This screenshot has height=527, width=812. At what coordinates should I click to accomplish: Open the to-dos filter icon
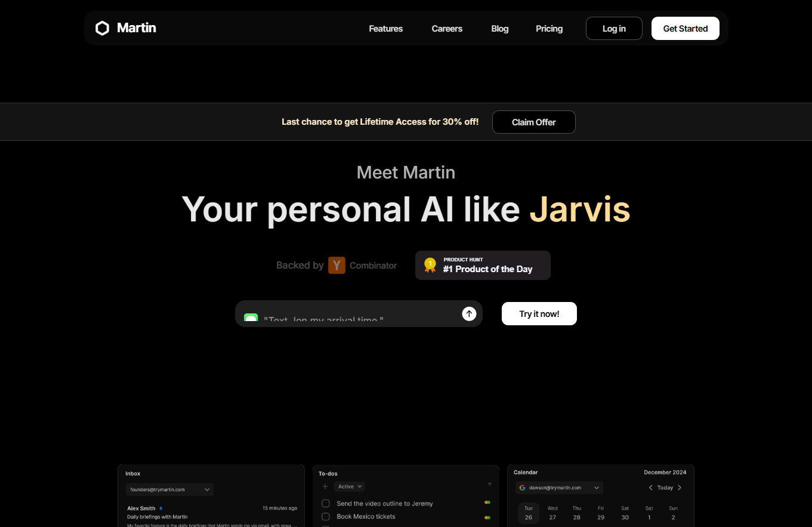coord(490,485)
